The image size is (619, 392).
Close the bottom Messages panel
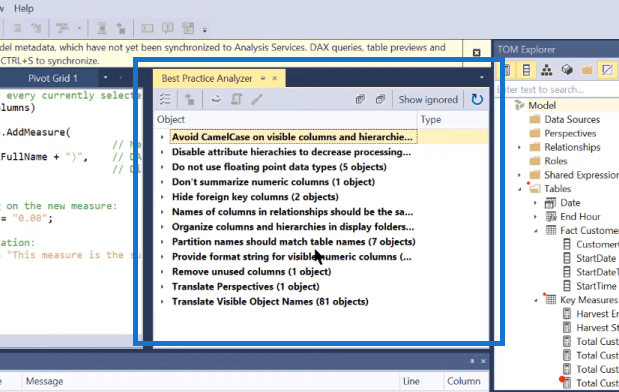tap(483, 361)
